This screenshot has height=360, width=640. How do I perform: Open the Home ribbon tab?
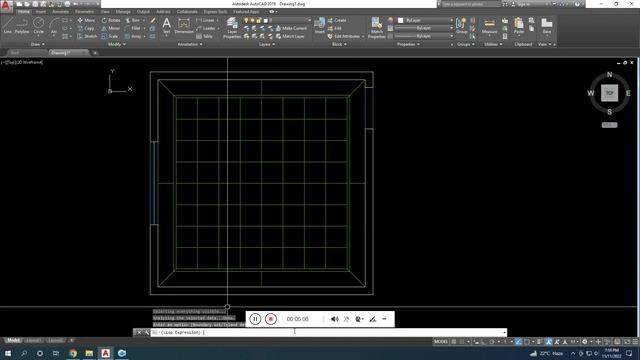click(x=23, y=12)
